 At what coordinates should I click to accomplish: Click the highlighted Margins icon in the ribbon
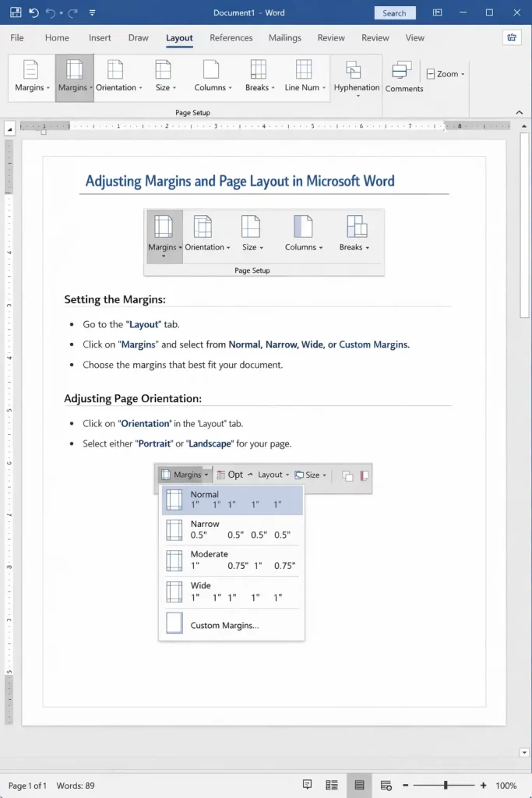[x=74, y=69]
